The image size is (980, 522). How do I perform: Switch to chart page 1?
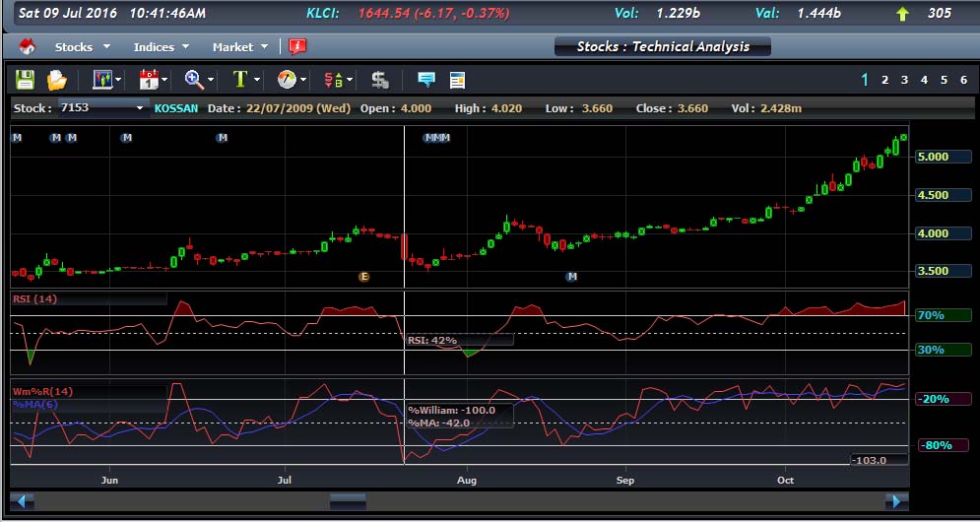pos(865,80)
